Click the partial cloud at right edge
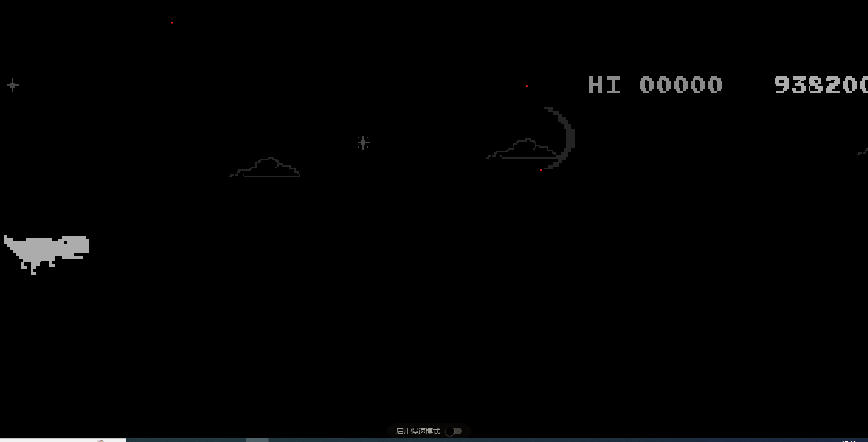Image resolution: width=868 pixels, height=442 pixels. click(863, 152)
